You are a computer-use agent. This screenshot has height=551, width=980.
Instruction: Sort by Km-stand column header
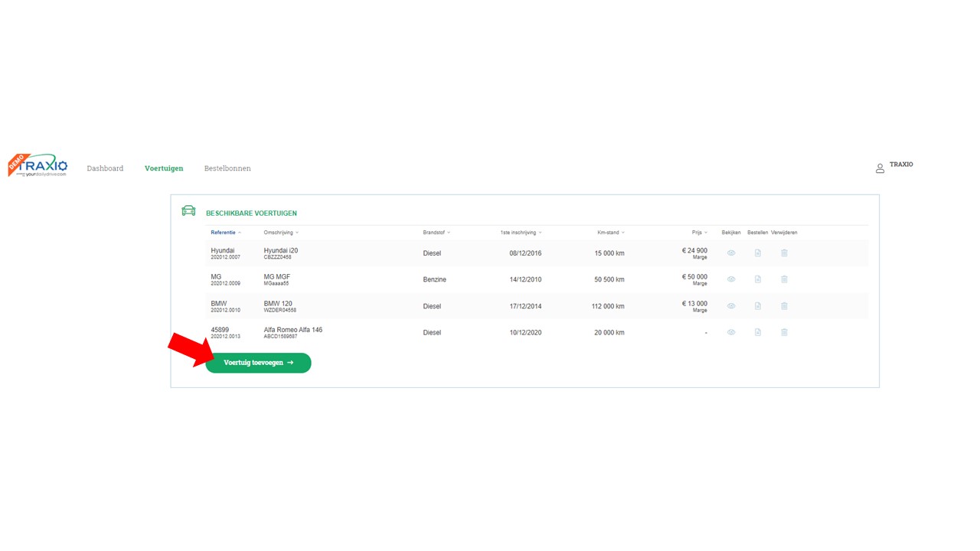click(x=610, y=233)
